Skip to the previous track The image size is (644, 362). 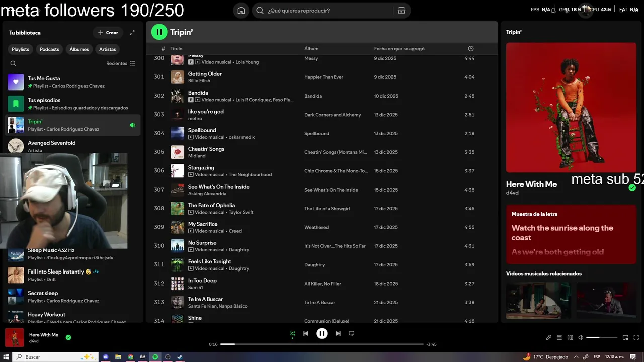(x=306, y=333)
